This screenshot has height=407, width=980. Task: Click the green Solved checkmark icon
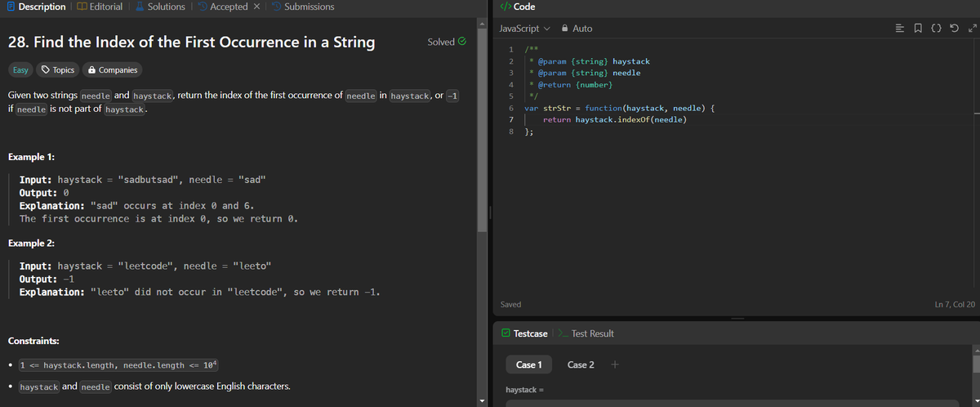tap(463, 42)
